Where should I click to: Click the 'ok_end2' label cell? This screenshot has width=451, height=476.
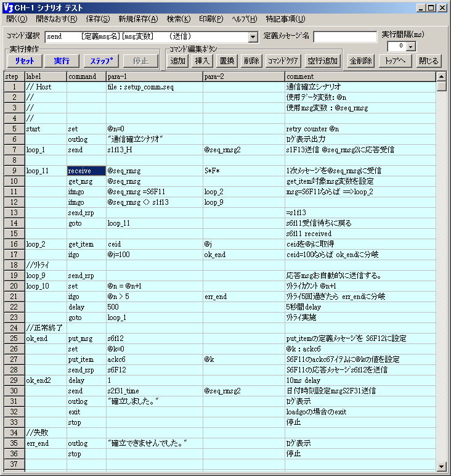click(46, 380)
